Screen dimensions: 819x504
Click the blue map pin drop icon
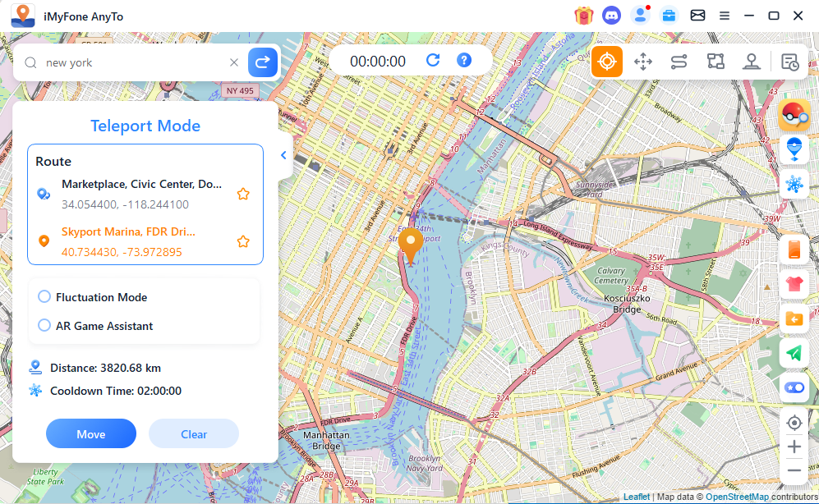pyautogui.click(x=794, y=149)
